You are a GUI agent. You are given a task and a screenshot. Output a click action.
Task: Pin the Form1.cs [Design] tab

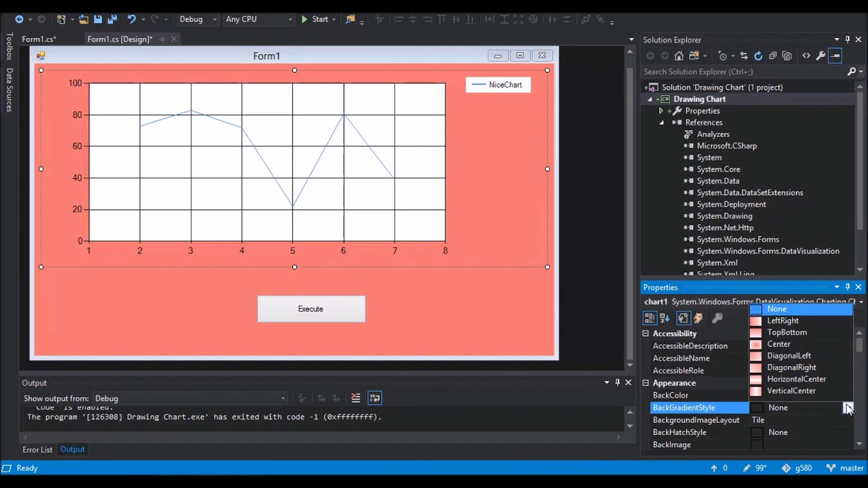tap(162, 39)
